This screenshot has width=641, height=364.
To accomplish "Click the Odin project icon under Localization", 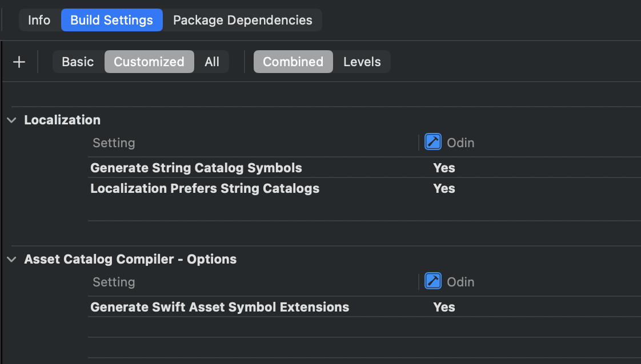I will point(433,142).
